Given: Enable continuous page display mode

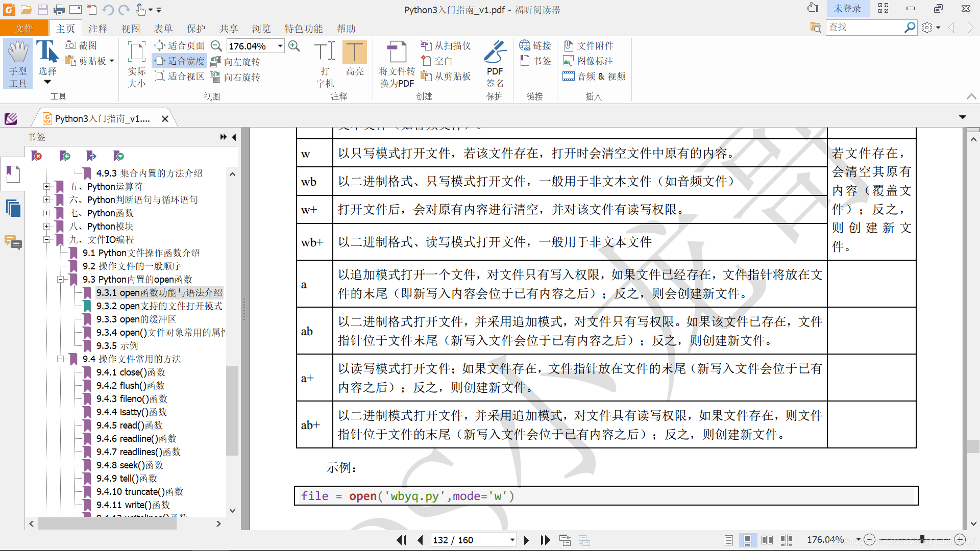Looking at the screenshot, I should click(x=747, y=540).
